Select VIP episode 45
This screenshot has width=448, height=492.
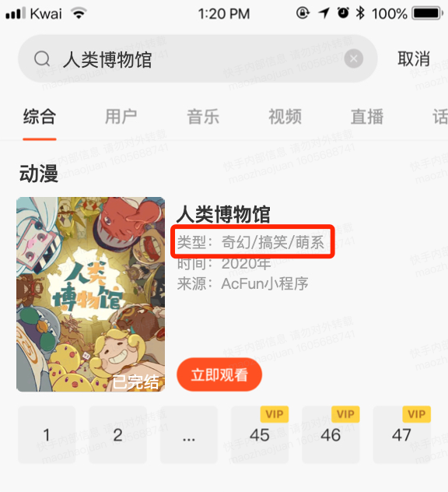point(260,435)
